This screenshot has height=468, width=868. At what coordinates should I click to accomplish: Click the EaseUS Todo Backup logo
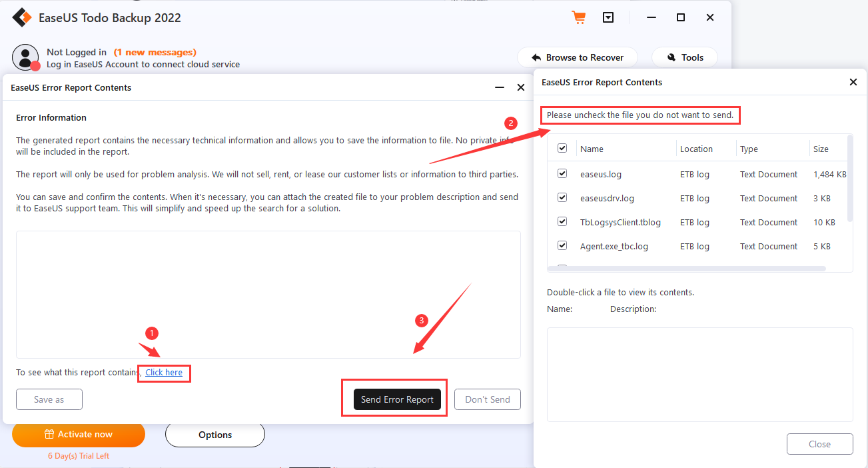point(22,17)
